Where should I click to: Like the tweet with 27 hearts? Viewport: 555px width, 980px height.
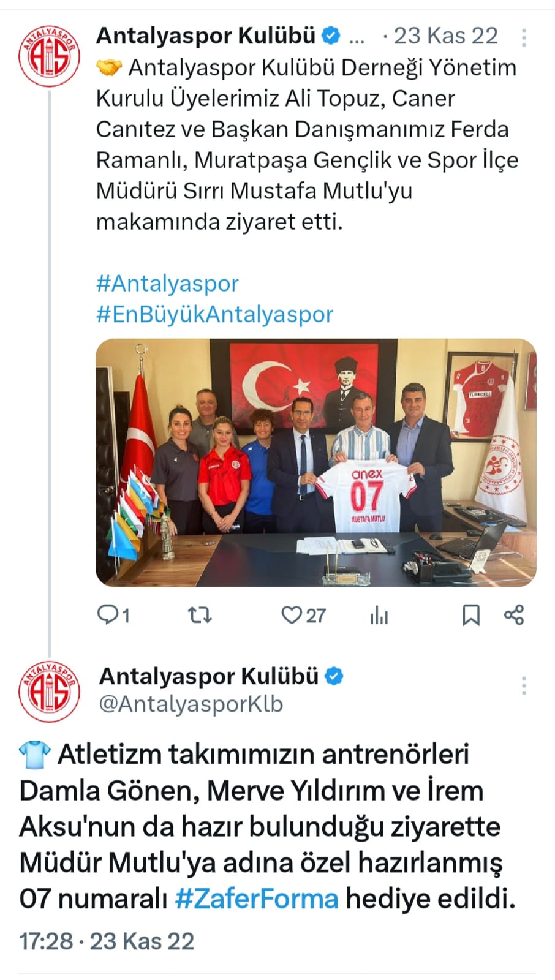(303, 615)
